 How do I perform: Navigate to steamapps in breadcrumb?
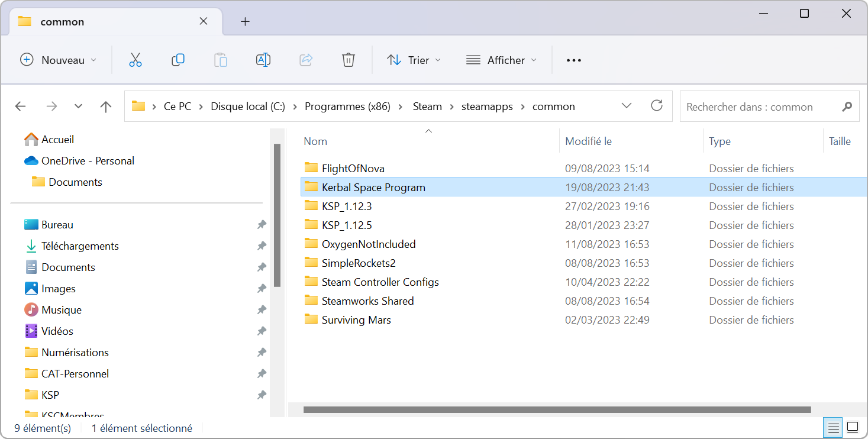tap(486, 106)
